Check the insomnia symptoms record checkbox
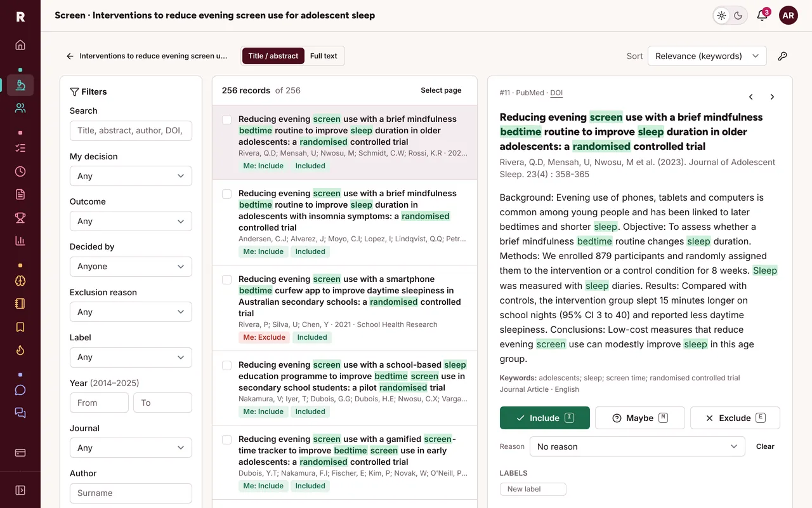The image size is (812, 508). (226, 194)
